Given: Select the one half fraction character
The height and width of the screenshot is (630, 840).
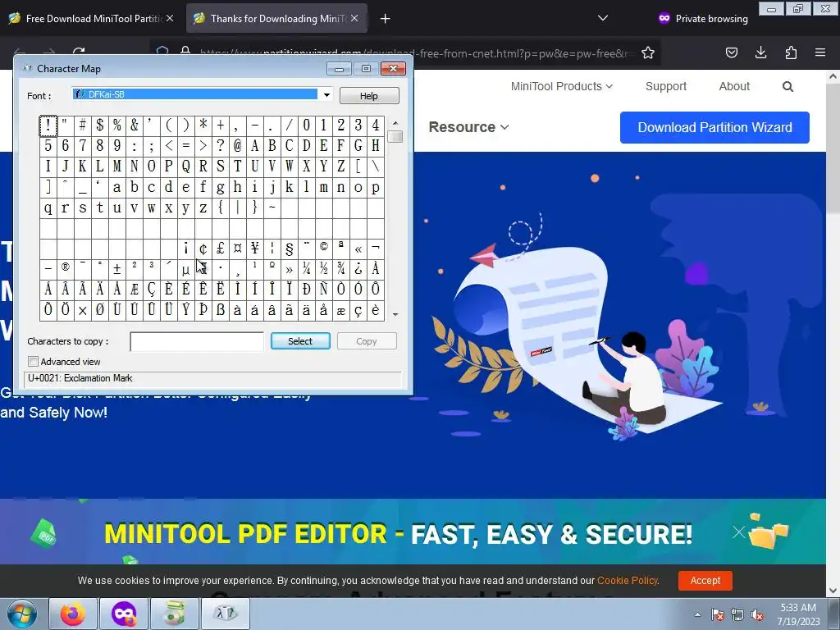Looking at the screenshot, I should [323, 269].
